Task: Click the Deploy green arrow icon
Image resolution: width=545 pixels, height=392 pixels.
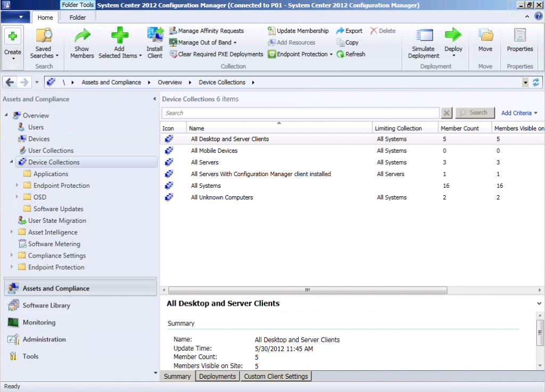Action: click(453, 35)
